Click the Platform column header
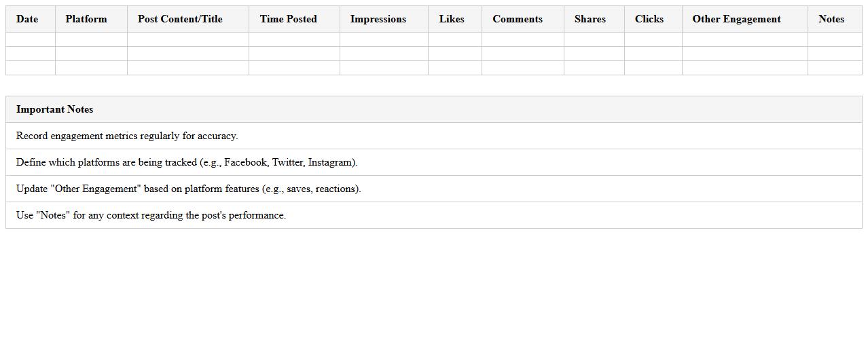Image resolution: width=868 pixels, height=340 pixels. point(86,19)
